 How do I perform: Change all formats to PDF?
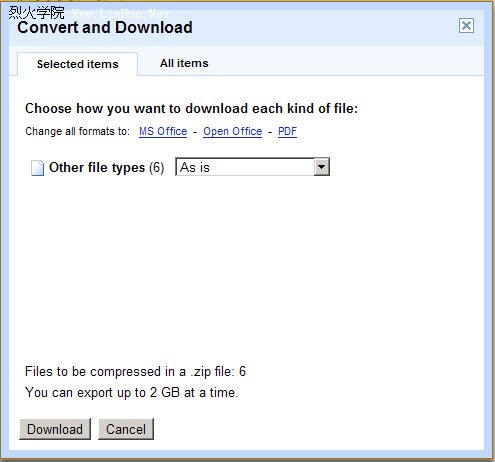(x=287, y=131)
